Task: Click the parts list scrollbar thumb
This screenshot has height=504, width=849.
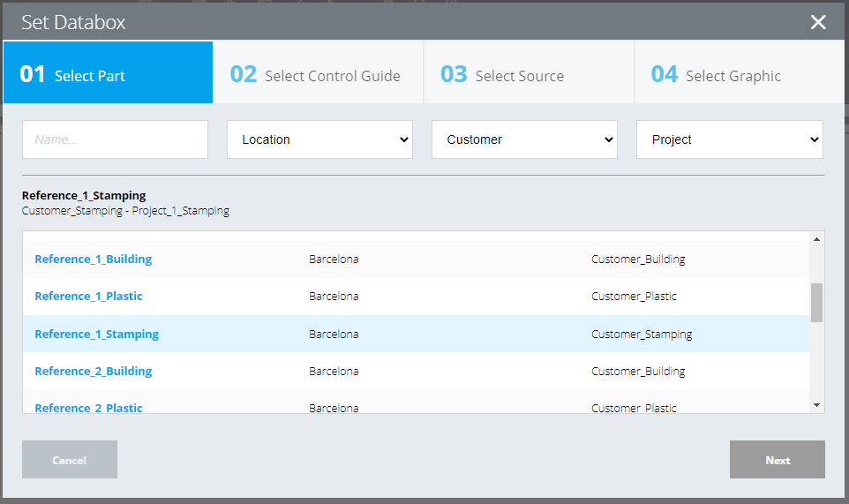Action: click(x=816, y=302)
